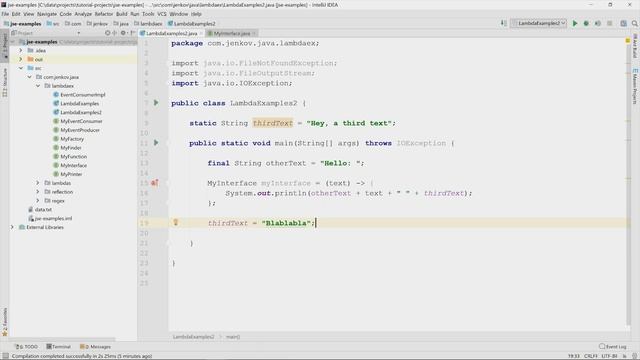
Task: Click the Stop square in the run toolbar
Action: coord(609,24)
